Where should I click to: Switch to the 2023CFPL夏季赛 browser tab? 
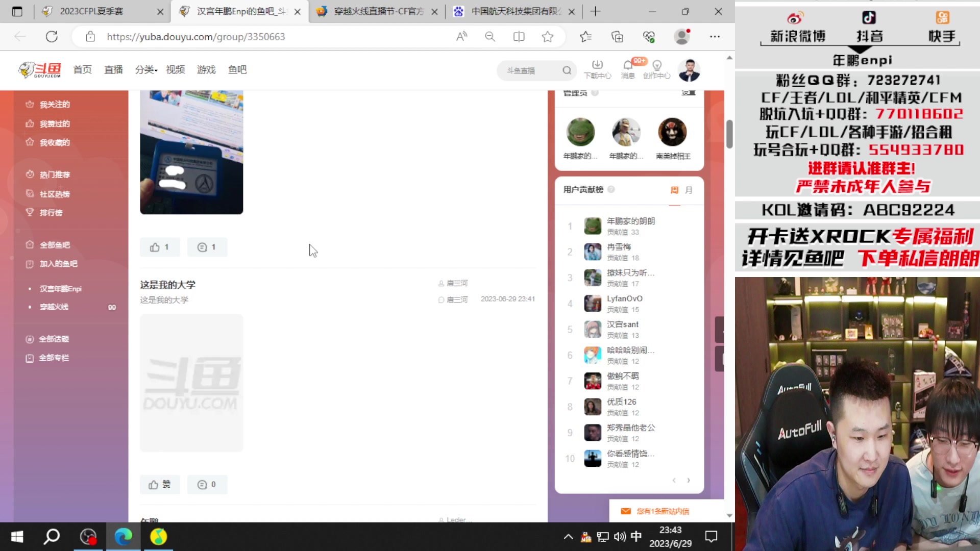click(x=92, y=11)
